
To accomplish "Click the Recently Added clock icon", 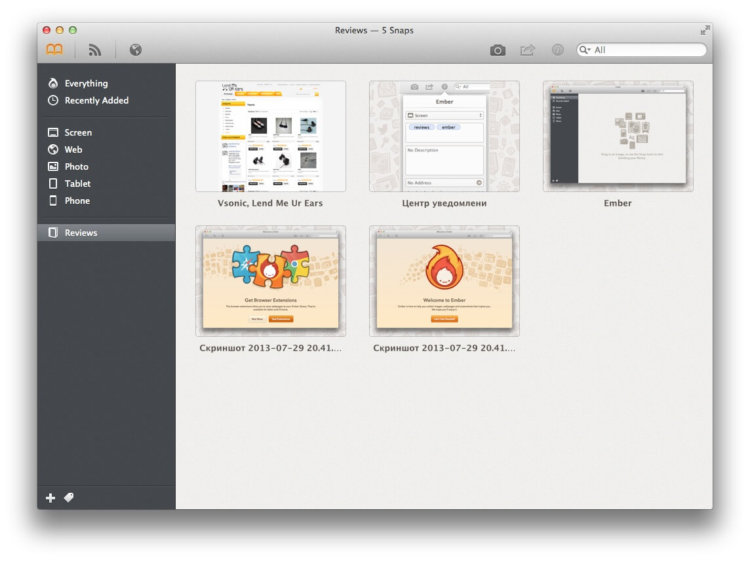I will (x=53, y=100).
